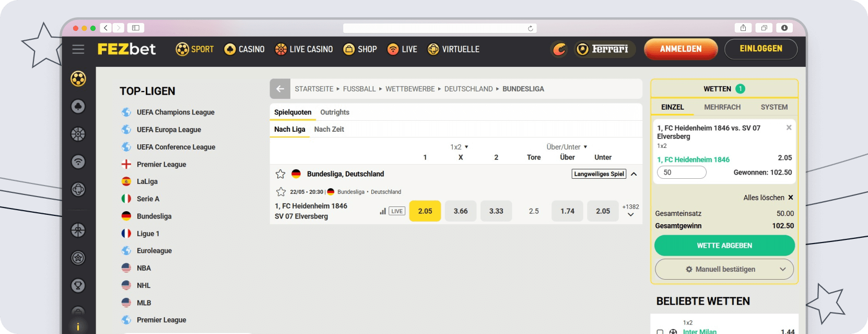The height and width of the screenshot is (334, 868).
Task: Open the 1x2 market dropdown
Action: point(460,147)
